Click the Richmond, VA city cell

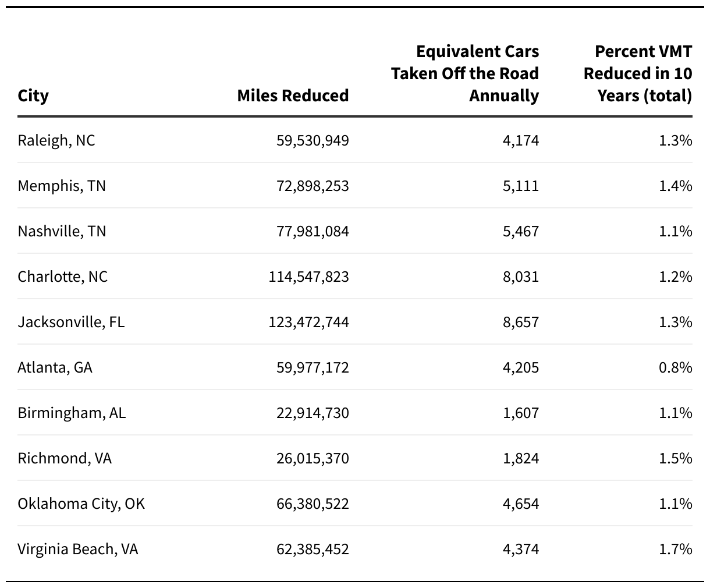coord(65,458)
